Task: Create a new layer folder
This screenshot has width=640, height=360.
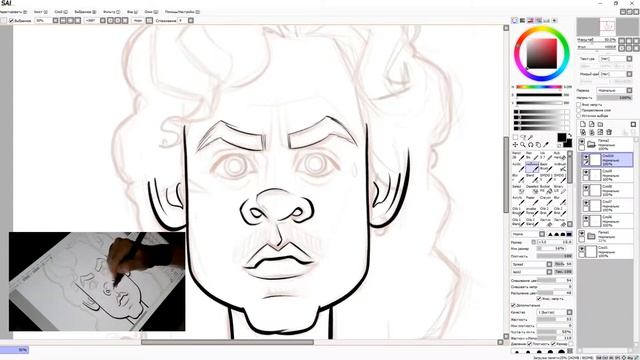Action: (600, 124)
